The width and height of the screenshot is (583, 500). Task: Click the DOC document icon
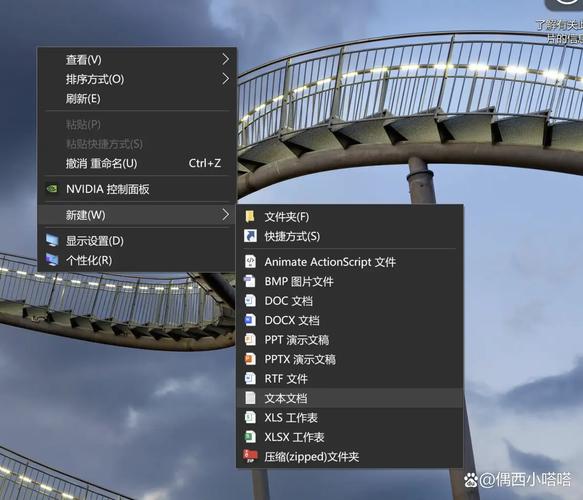[250, 301]
